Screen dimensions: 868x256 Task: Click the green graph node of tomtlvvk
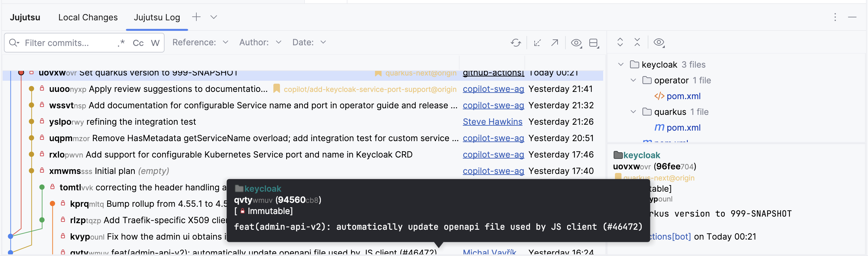tap(42, 187)
